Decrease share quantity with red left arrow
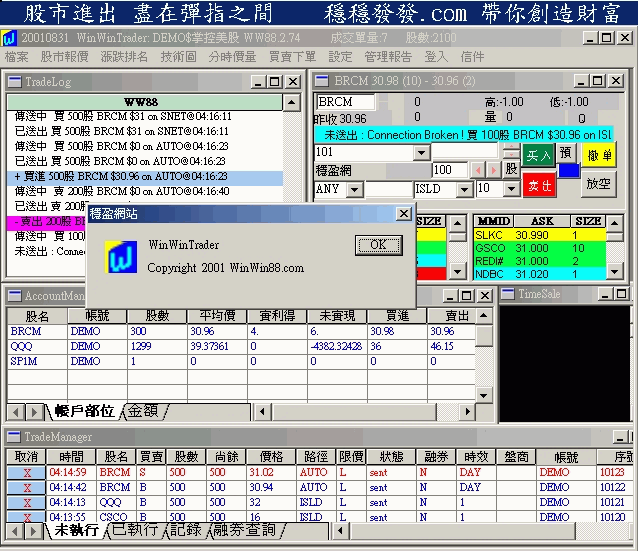The height and width of the screenshot is (551, 638). pyautogui.click(x=478, y=170)
